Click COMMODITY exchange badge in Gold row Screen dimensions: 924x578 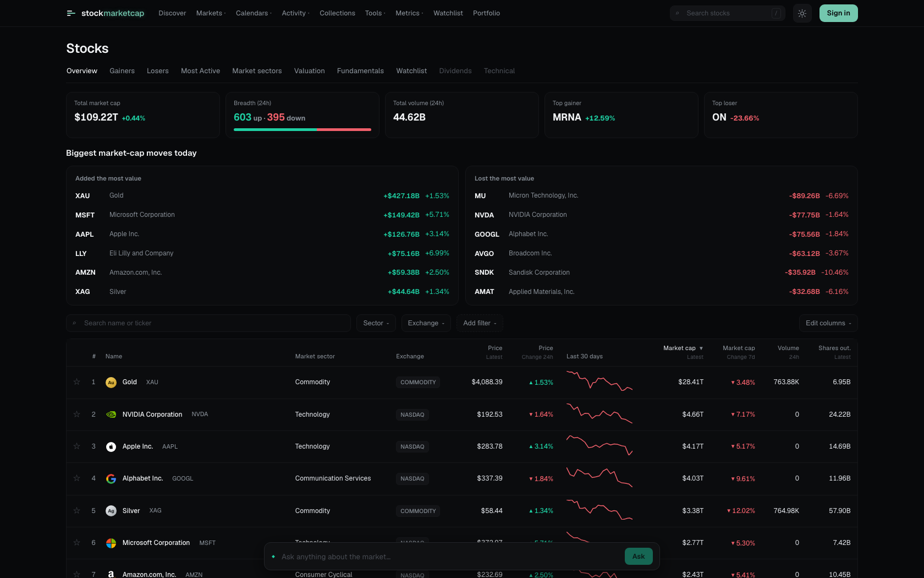click(x=418, y=383)
